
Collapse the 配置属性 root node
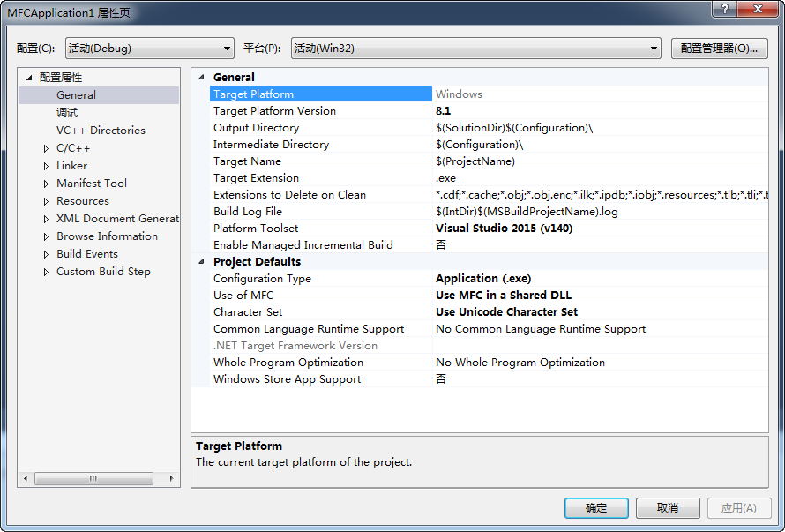point(27,77)
